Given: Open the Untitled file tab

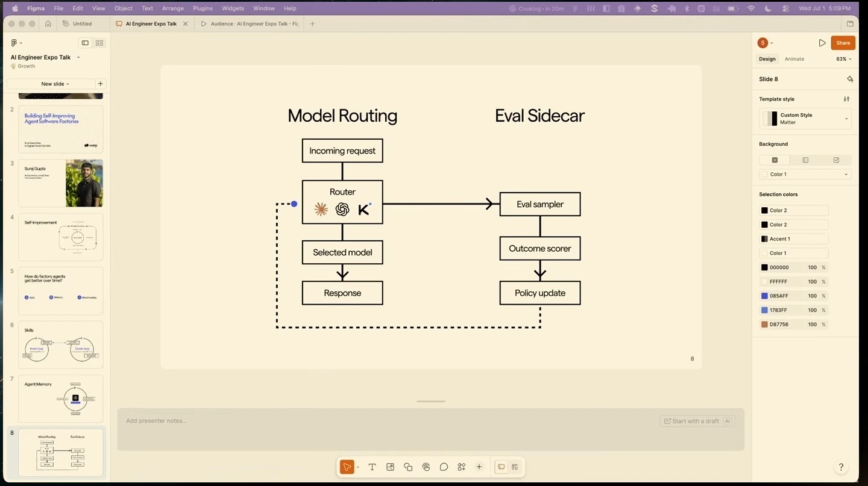Looking at the screenshot, I should (83, 24).
